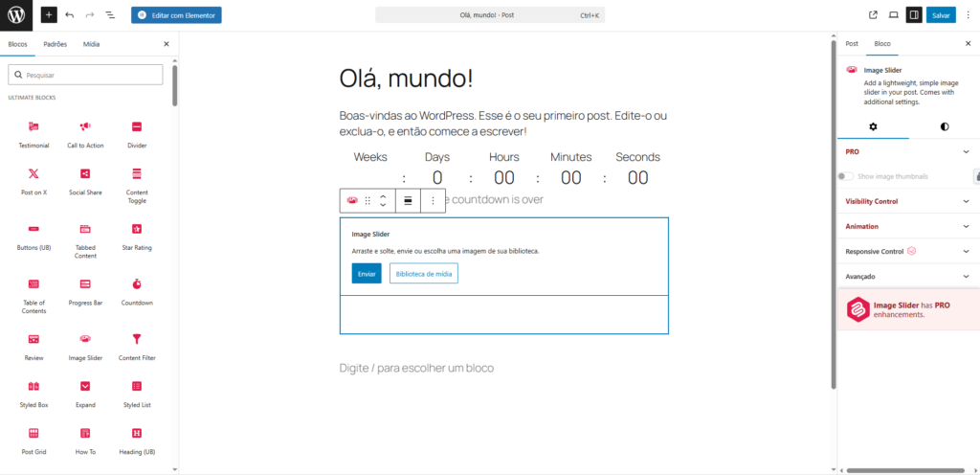Insert the Heading (UB) block

point(137,441)
